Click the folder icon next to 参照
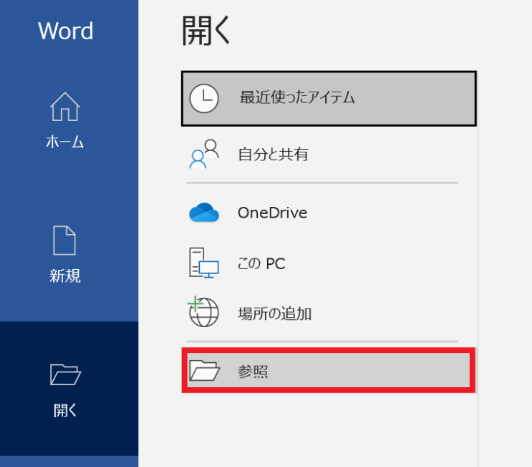The width and height of the screenshot is (532, 467). (x=204, y=371)
